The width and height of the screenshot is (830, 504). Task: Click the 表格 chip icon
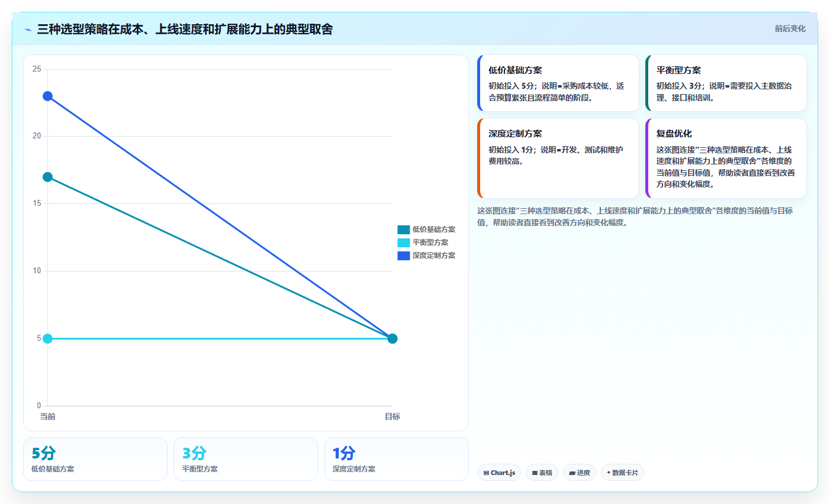(x=535, y=473)
